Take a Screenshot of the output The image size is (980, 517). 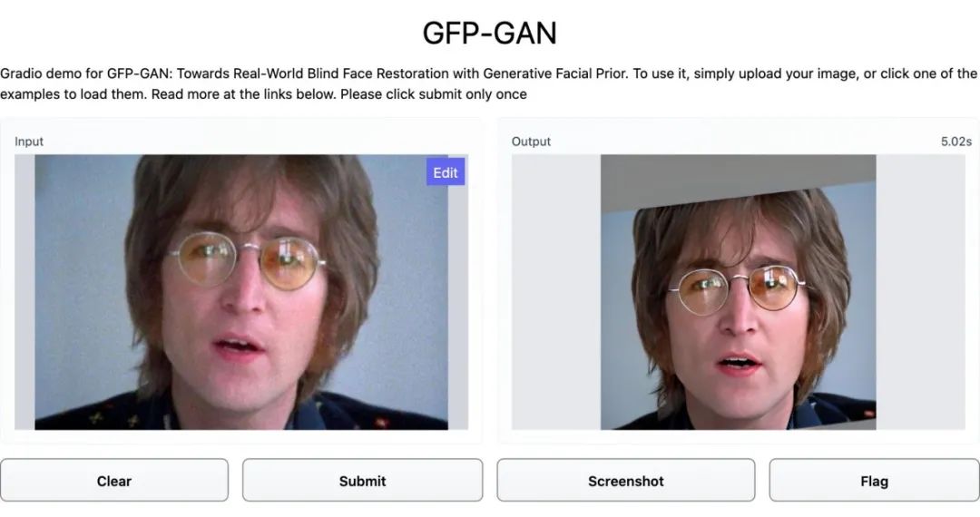[x=625, y=481]
